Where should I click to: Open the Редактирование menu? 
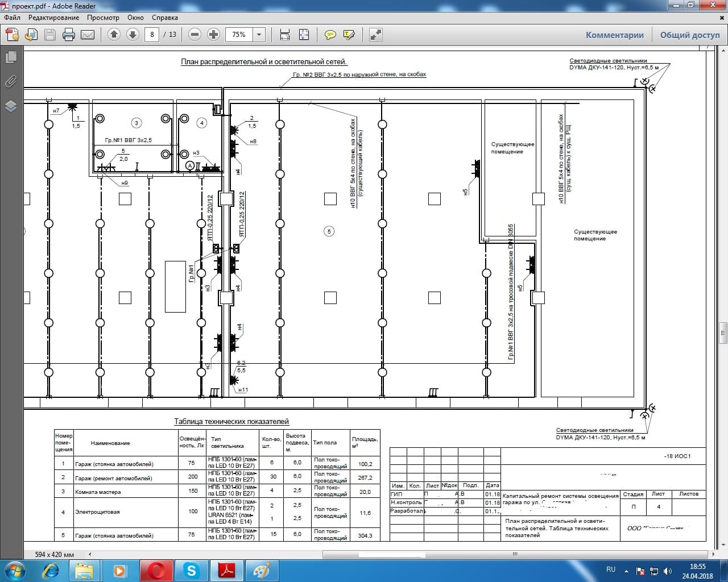click(x=54, y=18)
